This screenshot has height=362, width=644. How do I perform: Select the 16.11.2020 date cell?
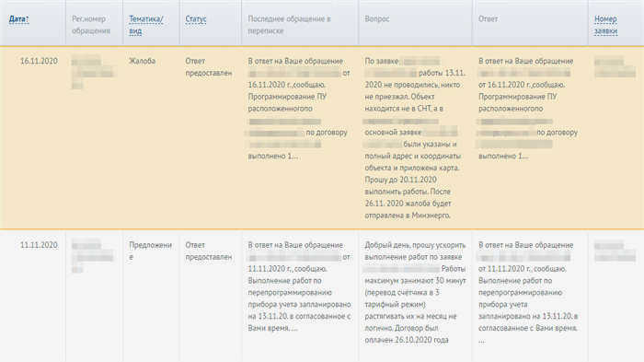39,61
